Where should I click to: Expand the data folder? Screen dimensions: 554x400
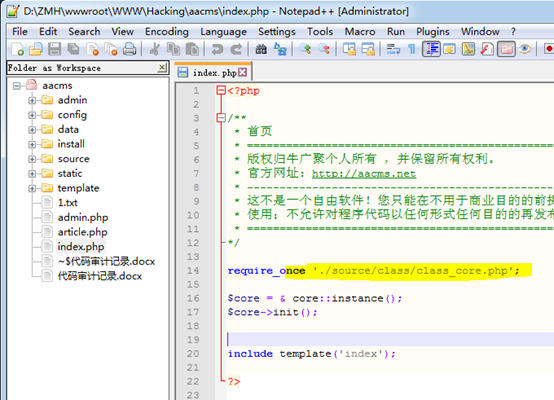click(x=32, y=130)
